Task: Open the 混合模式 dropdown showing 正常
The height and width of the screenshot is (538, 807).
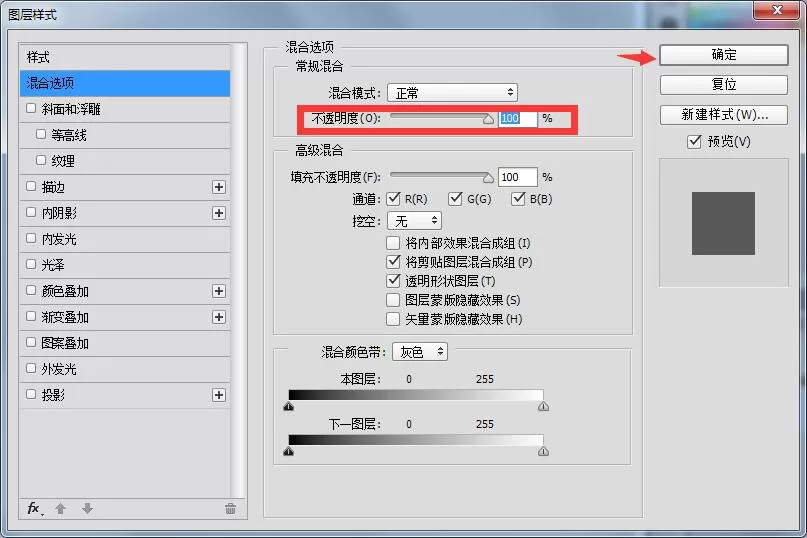Action: point(452,93)
